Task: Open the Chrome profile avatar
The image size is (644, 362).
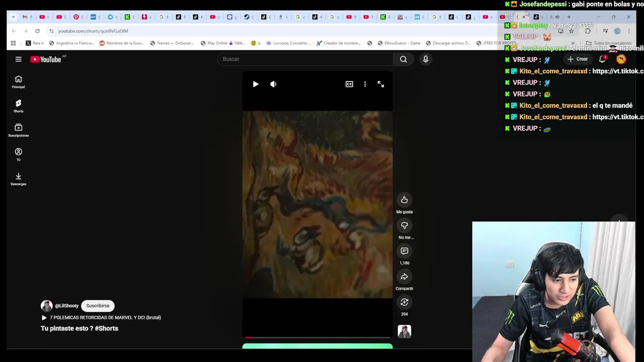Action: [x=617, y=31]
